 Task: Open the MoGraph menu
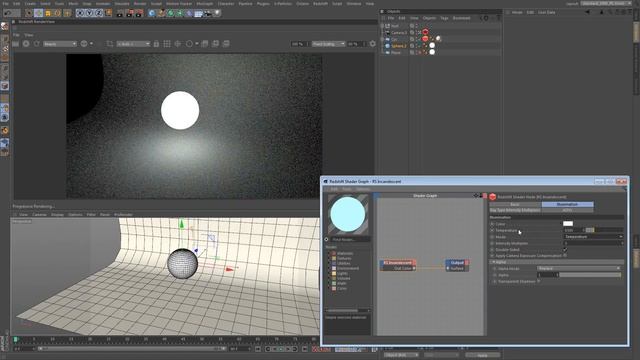204,3
